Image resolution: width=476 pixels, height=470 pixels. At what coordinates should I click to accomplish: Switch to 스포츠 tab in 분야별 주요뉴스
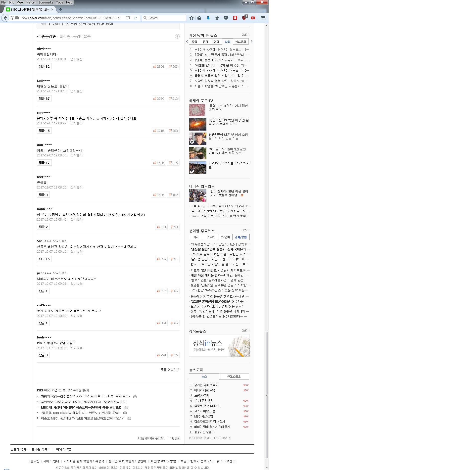point(210,237)
